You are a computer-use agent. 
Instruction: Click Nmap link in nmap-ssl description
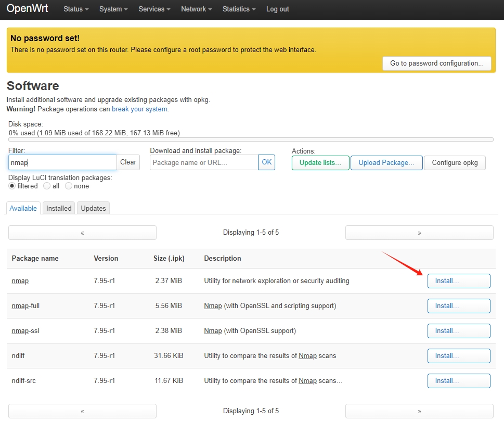[213, 331]
